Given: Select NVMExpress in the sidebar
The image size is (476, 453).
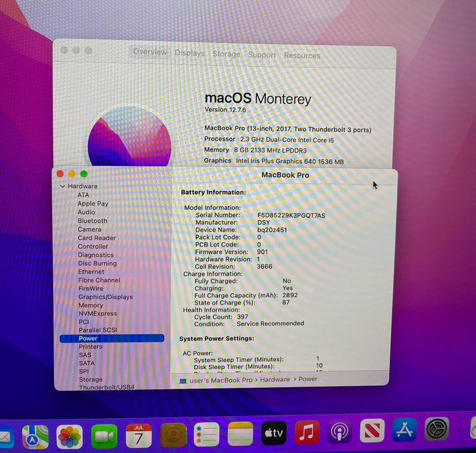Looking at the screenshot, I should [98, 313].
